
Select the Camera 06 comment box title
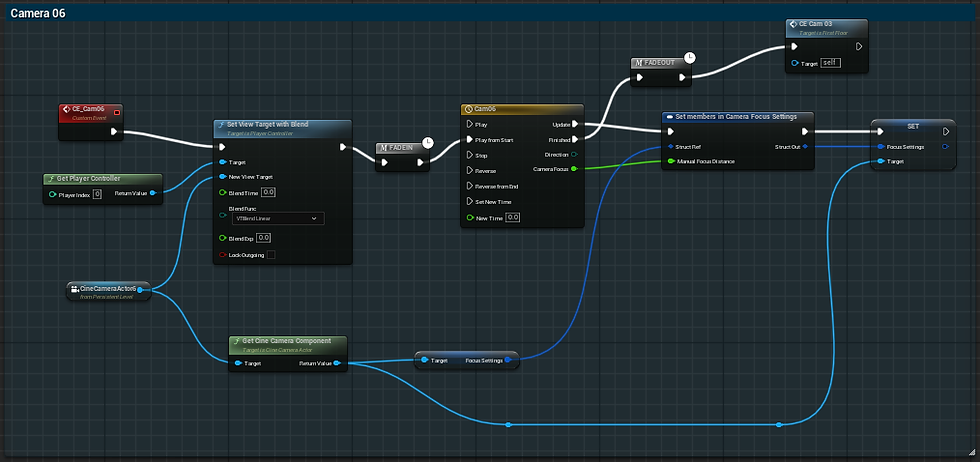click(38, 13)
